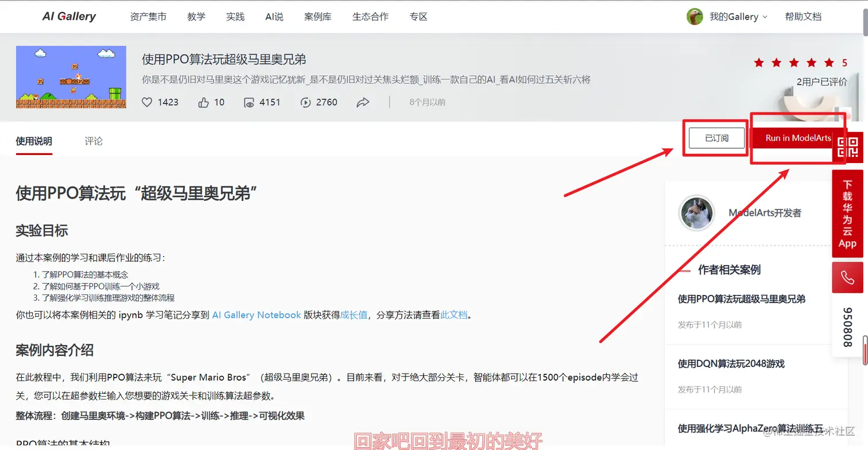Open the 教学 menu item
868x450 pixels.
coord(196,17)
